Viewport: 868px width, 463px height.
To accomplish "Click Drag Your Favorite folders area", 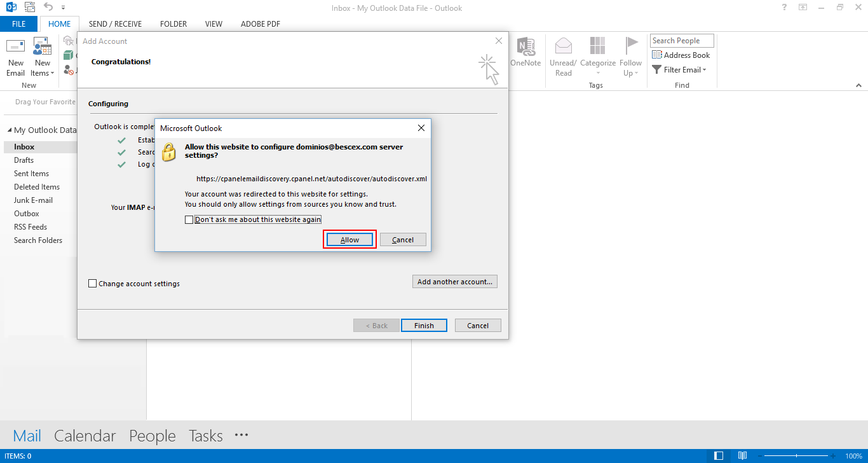I will click(x=45, y=102).
